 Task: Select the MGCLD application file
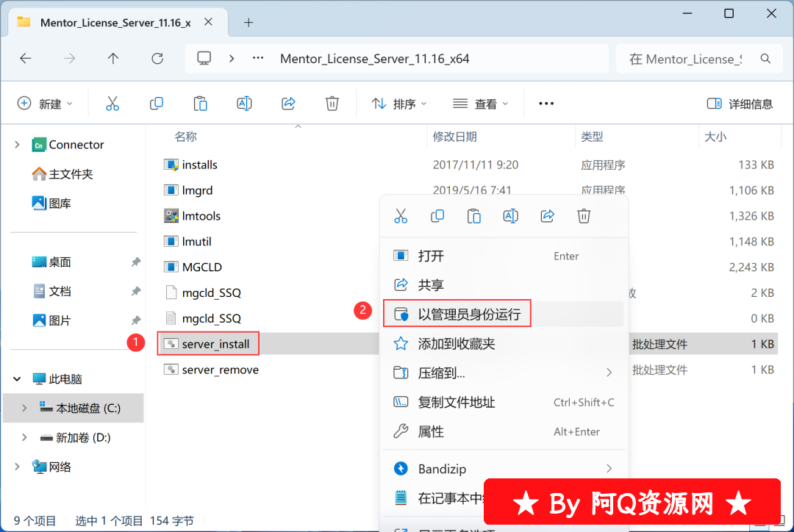201,267
